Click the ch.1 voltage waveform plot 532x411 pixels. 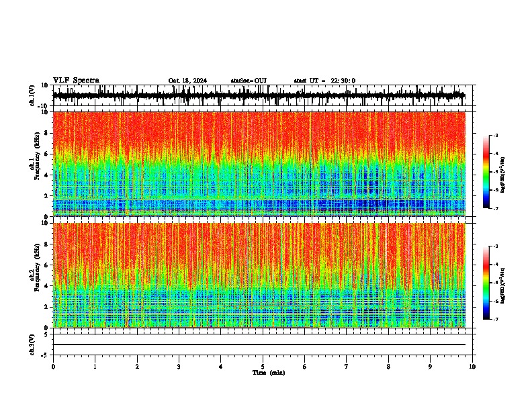263,95
